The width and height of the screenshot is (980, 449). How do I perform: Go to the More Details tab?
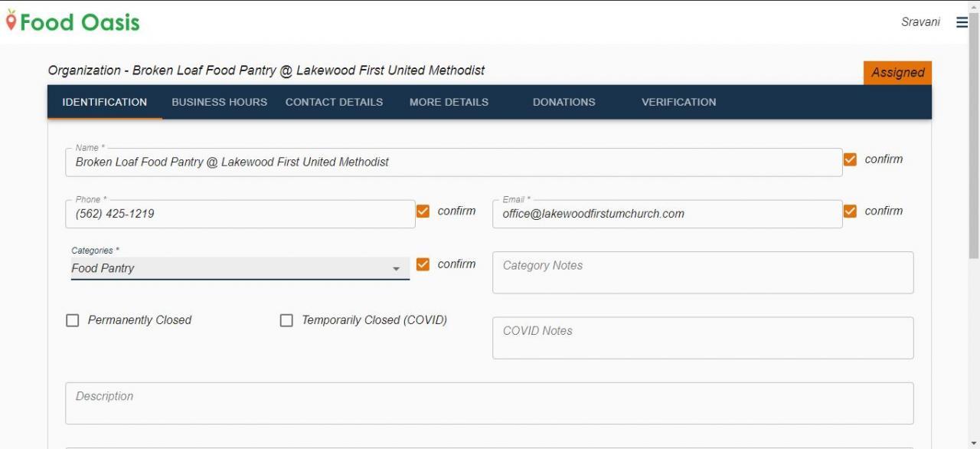(449, 102)
